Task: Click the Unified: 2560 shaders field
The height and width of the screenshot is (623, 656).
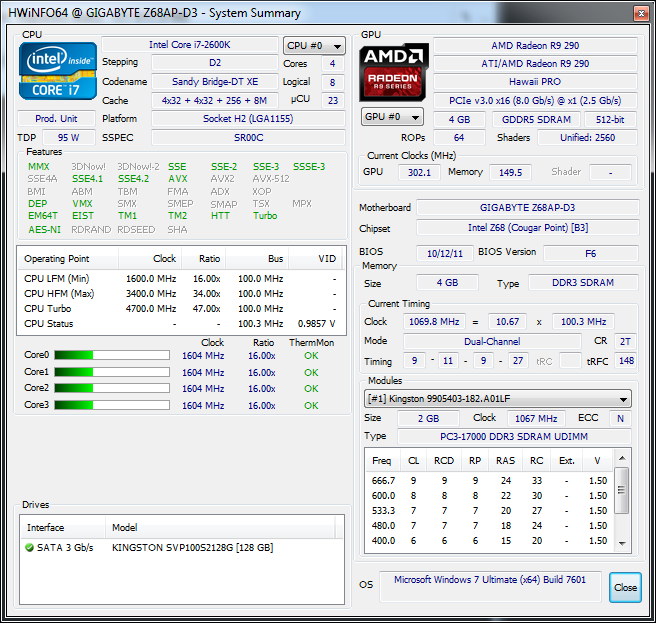Action: pos(587,138)
